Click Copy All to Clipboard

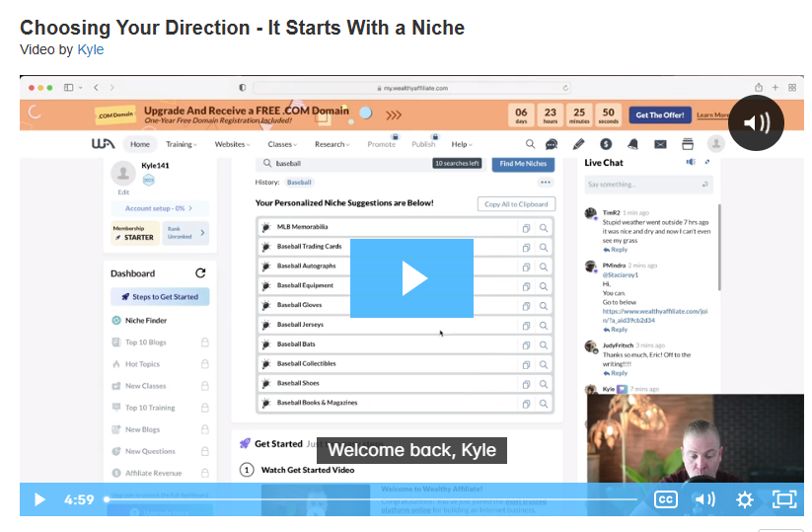(516, 204)
